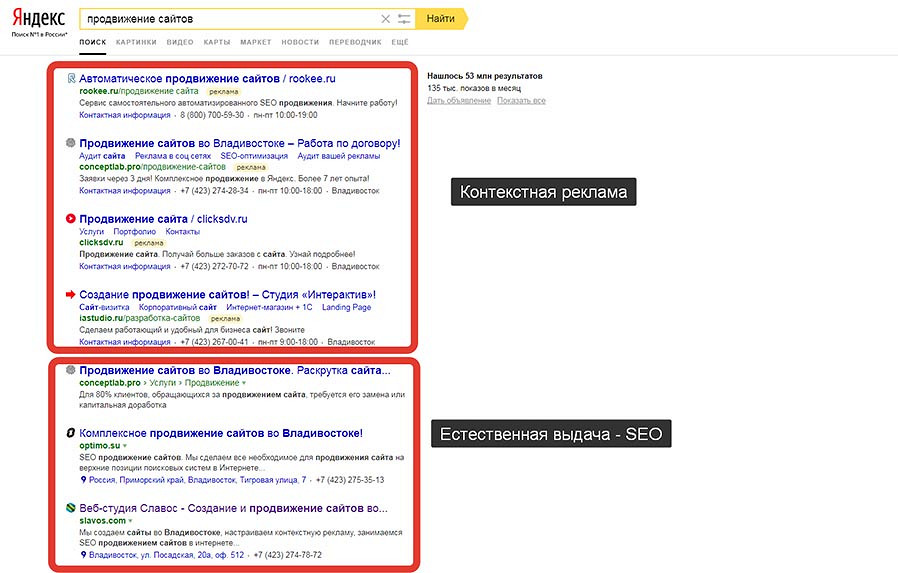Switch to the Картинки tab
The image size is (898, 573).
coord(136,42)
